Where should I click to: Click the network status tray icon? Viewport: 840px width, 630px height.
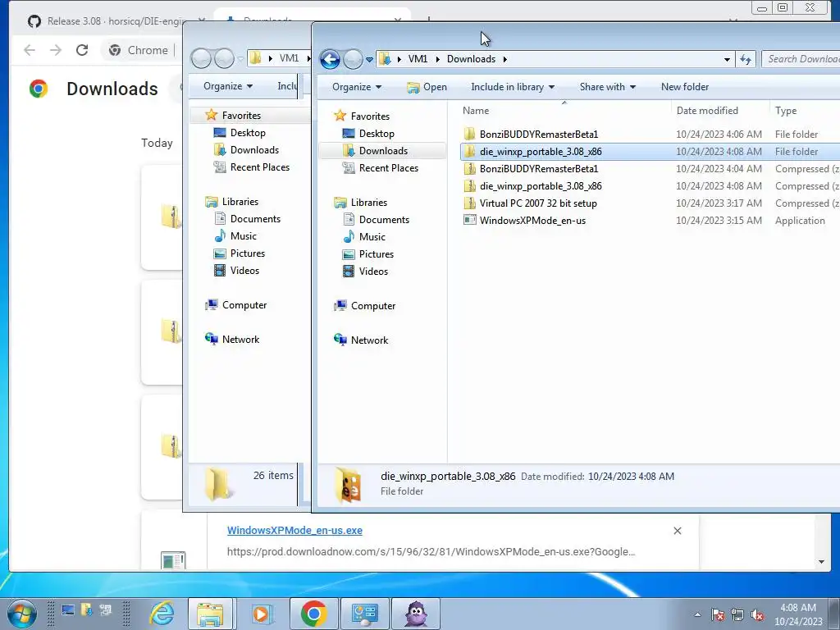click(737, 614)
